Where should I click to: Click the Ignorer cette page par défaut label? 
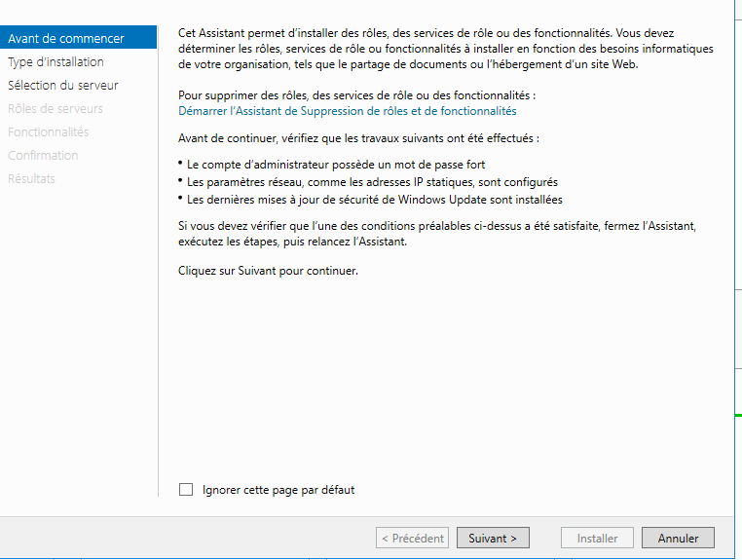278,490
